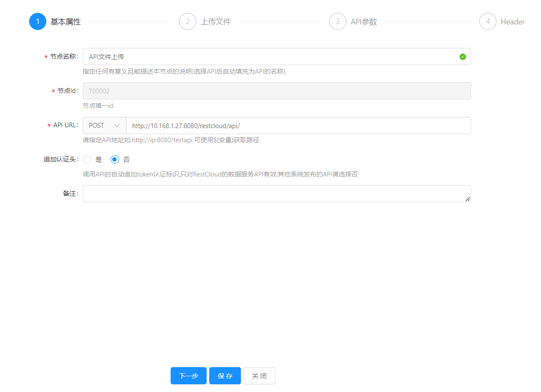Click step 2 circle icon for 上传文件
Viewport: 541px width, 392px height.
pos(188,21)
